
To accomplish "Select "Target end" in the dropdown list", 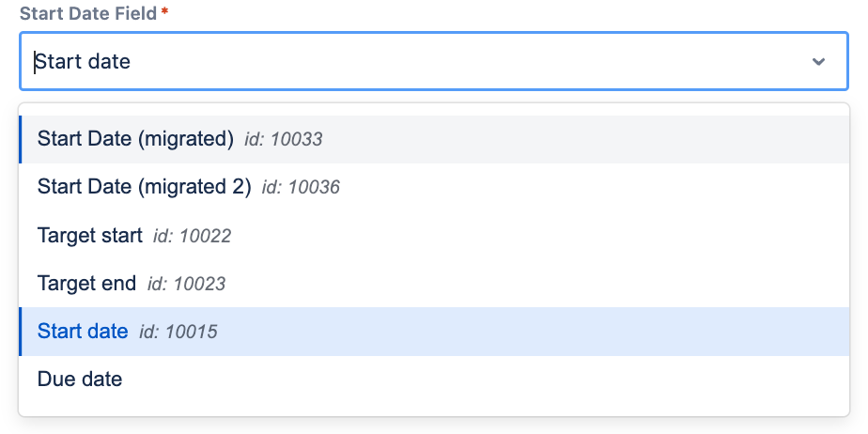I will click(86, 283).
